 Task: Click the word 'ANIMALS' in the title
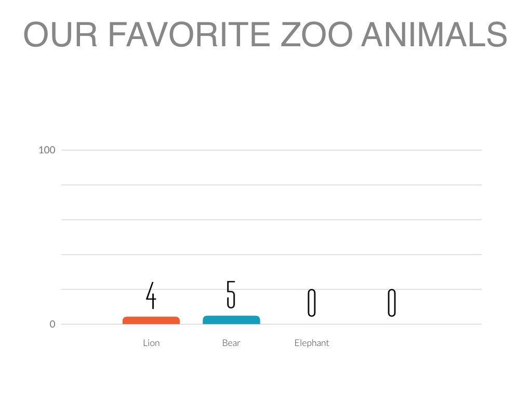tap(434, 35)
